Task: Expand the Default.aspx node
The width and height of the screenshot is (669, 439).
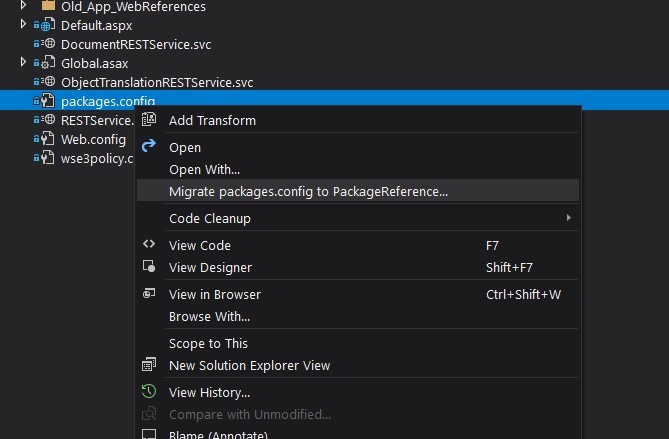Action: [x=23, y=24]
